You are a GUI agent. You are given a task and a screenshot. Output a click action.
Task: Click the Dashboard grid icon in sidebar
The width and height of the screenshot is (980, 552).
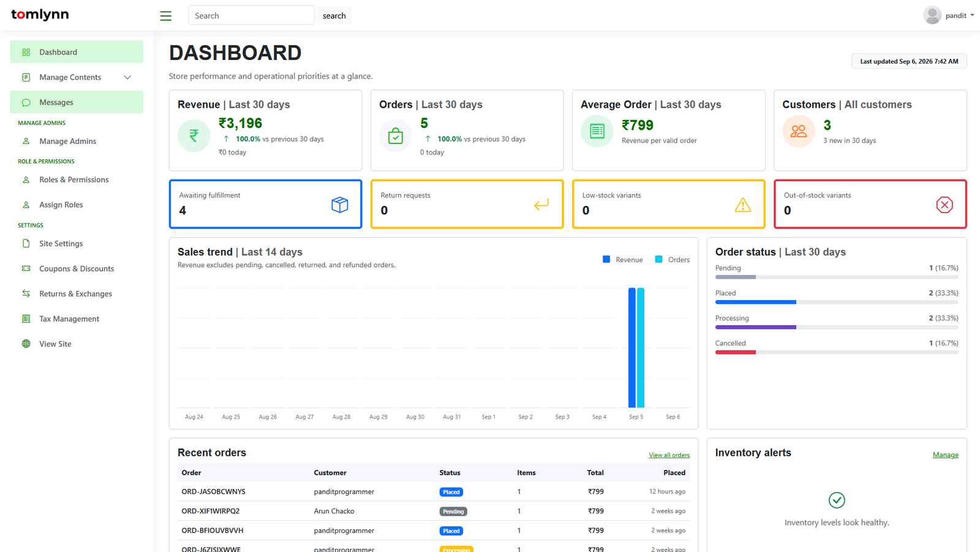pos(26,52)
